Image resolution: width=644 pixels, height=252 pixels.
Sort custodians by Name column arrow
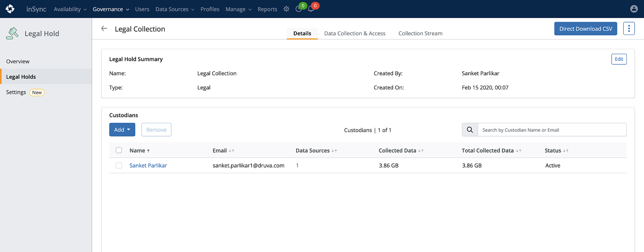pos(148,151)
